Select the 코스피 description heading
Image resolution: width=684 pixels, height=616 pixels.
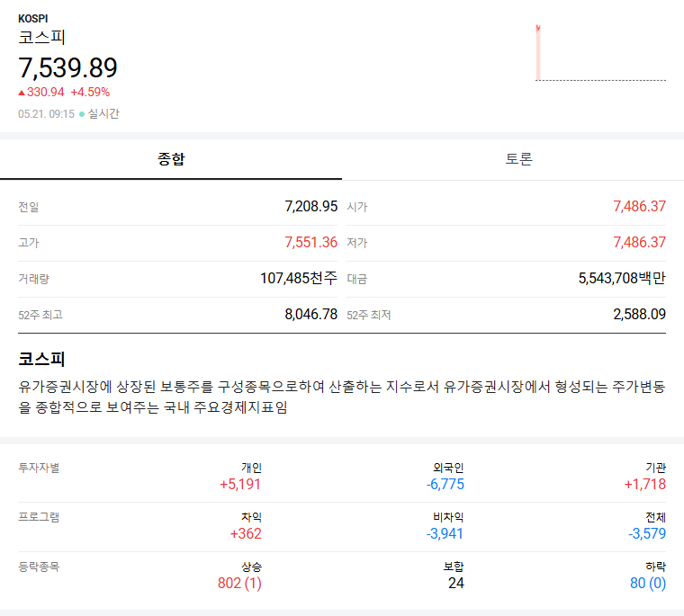(42, 359)
